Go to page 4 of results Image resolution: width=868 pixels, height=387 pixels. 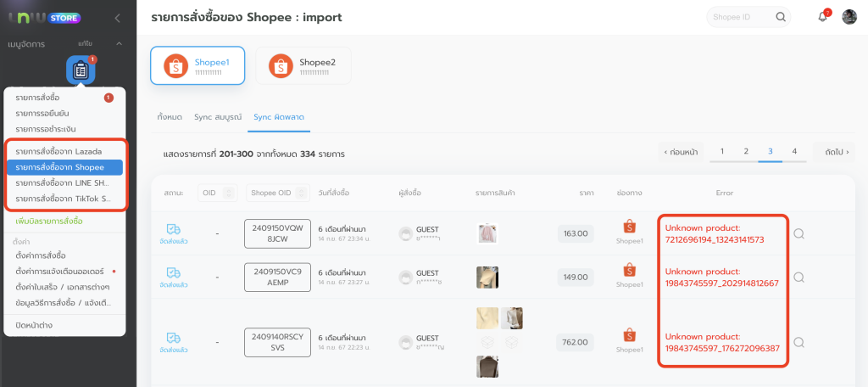794,151
